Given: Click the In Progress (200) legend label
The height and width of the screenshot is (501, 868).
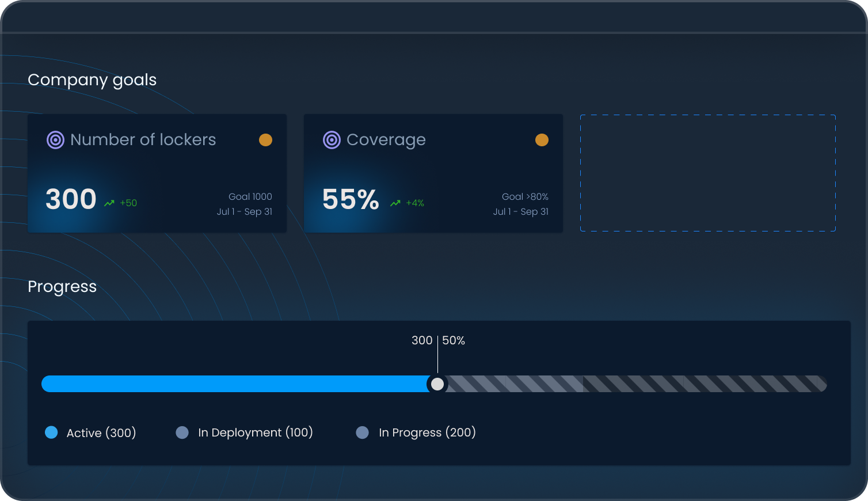Looking at the screenshot, I should coord(427,432).
